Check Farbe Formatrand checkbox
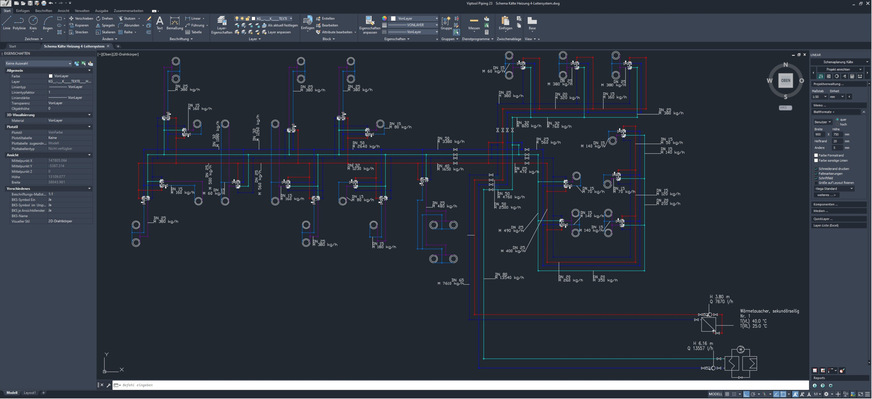The width and height of the screenshot is (872, 399). (816, 155)
